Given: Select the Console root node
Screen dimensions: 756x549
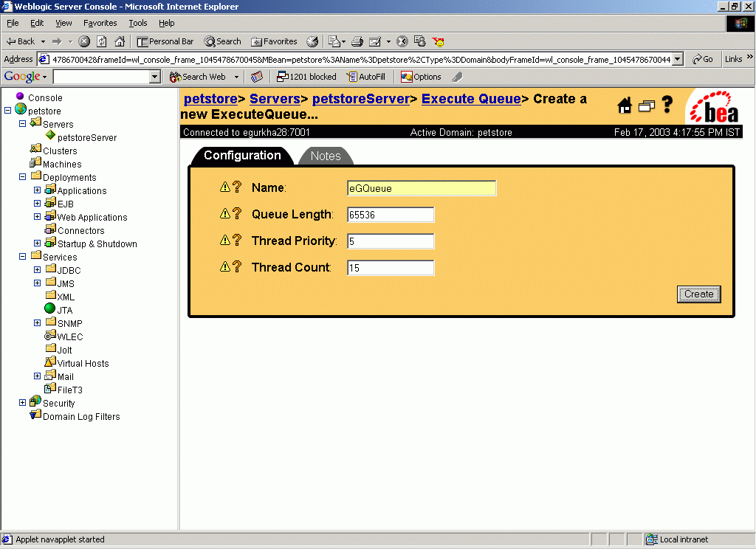Looking at the screenshot, I should coord(45,98).
